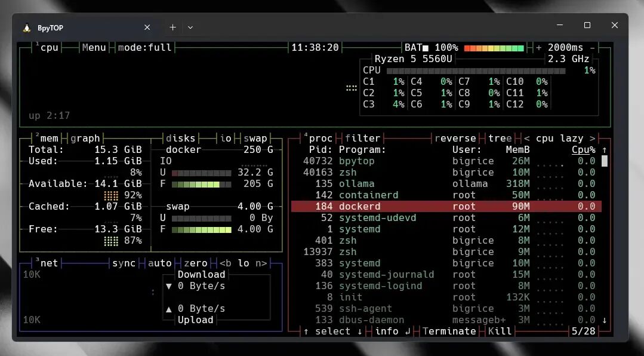Click net zero to reset counters
This screenshot has height=356, width=644.
click(x=196, y=263)
